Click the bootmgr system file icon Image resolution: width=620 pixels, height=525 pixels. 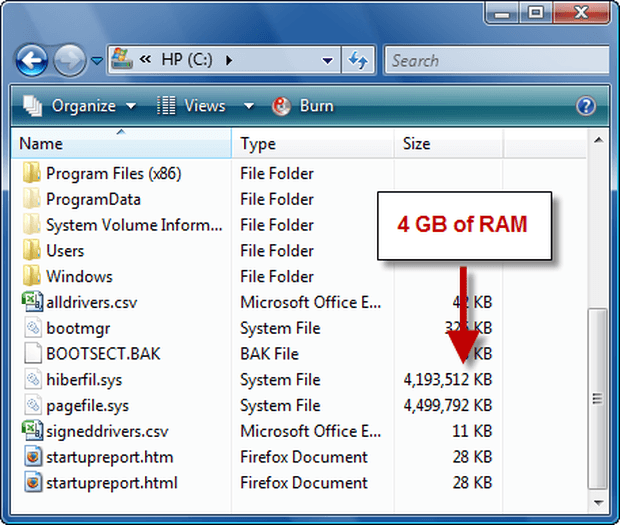coord(31,328)
